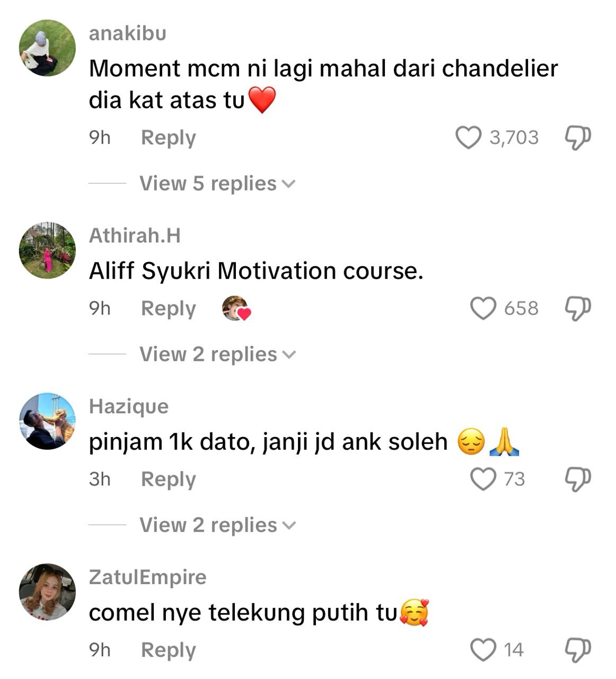The height and width of the screenshot is (679, 616).
Task: Reply to ZatulEmpire's comment
Action: [x=168, y=650]
